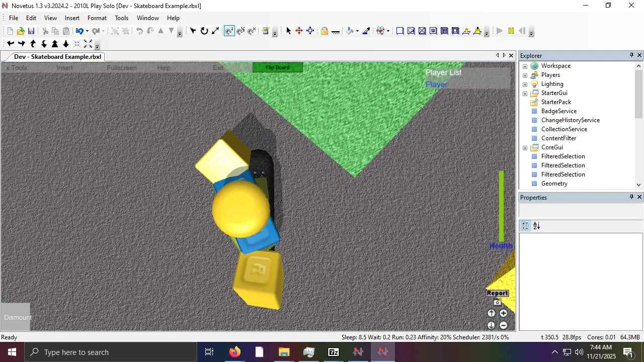Create a new file with the New icon

click(10, 31)
